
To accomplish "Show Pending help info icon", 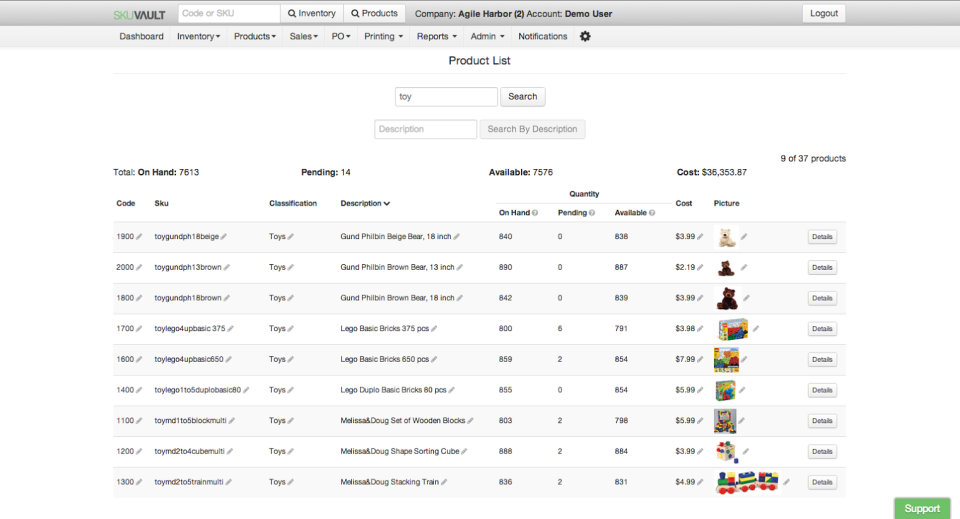I will pyautogui.click(x=592, y=213).
